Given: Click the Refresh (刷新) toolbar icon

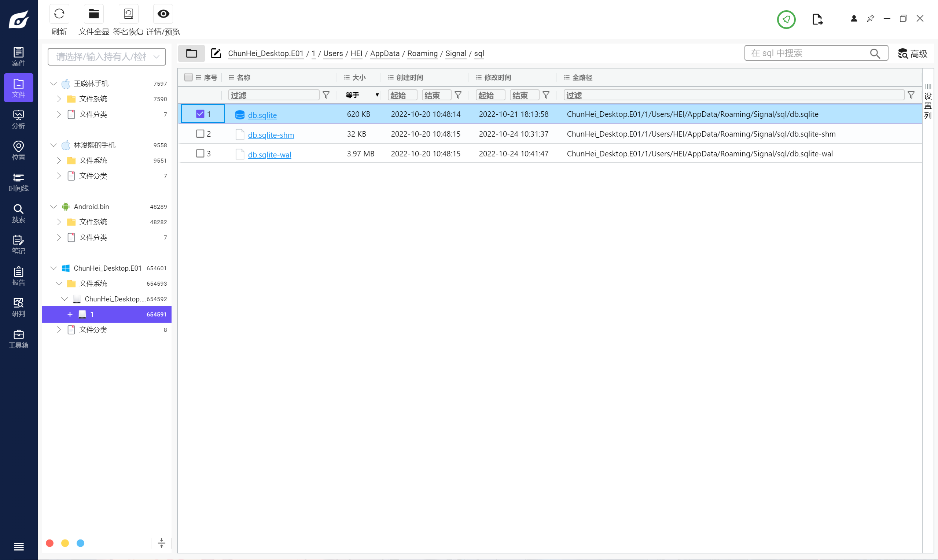Looking at the screenshot, I should (x=59, y=14).
